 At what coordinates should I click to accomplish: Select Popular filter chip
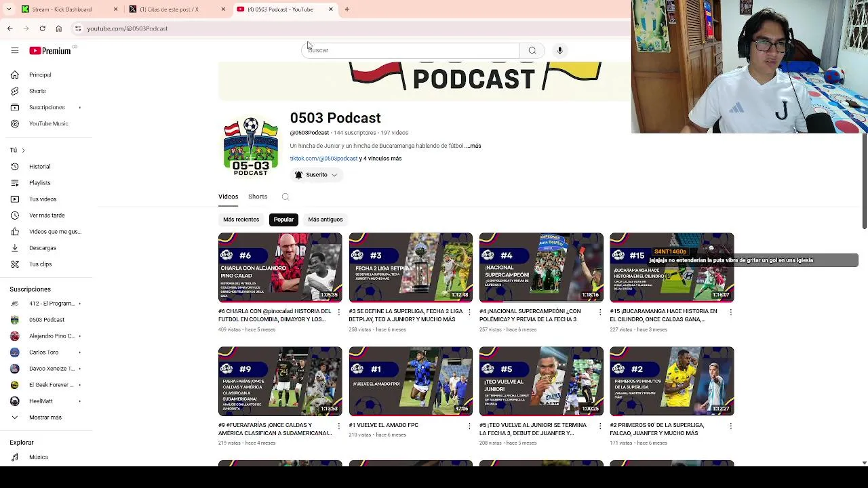coord(283,220)
